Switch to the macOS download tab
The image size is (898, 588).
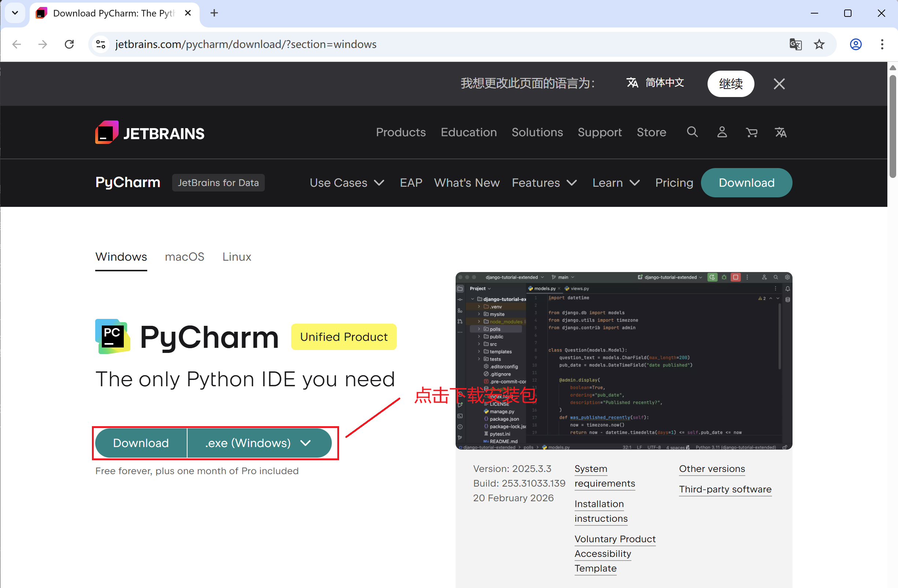coord(185,257)
